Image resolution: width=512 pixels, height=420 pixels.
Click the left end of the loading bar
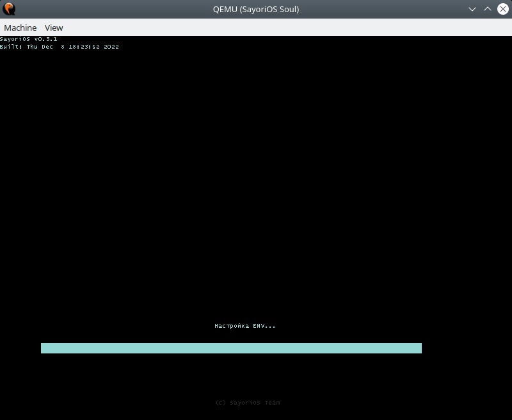44,348
